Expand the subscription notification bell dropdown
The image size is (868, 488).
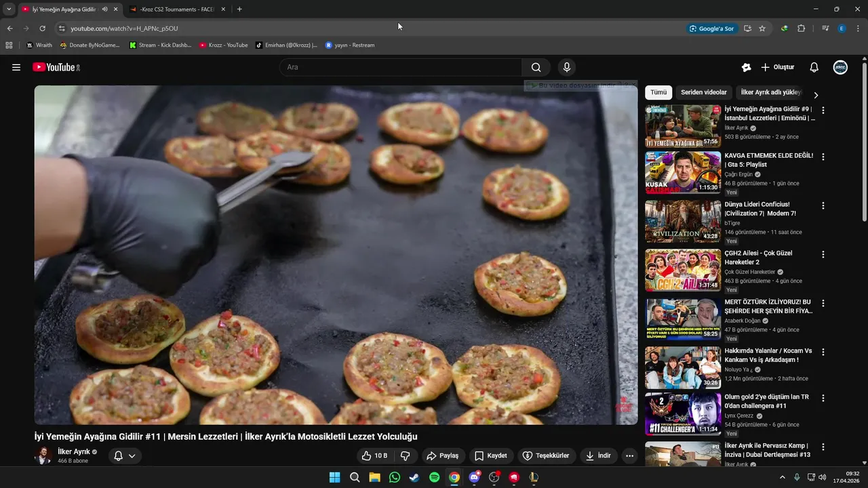tap(125, 455)
